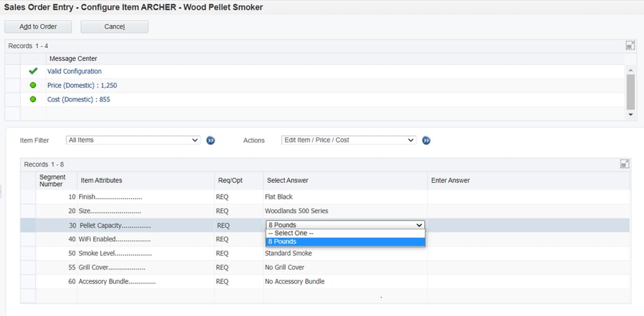
Task: Click green status dot beside Price (Domestic)
Action: [x=33, y=85]
